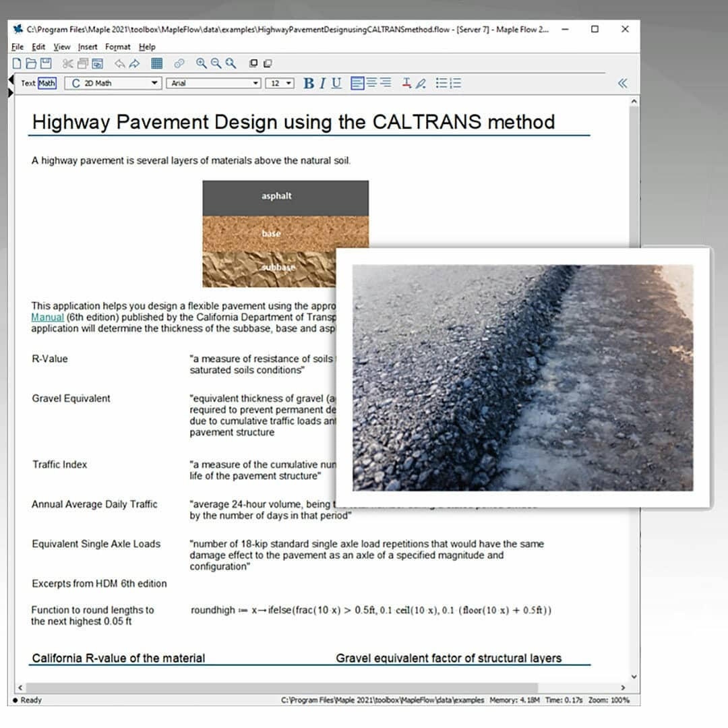
Task: Apply italic formatting
Action: tap(322, 83)
